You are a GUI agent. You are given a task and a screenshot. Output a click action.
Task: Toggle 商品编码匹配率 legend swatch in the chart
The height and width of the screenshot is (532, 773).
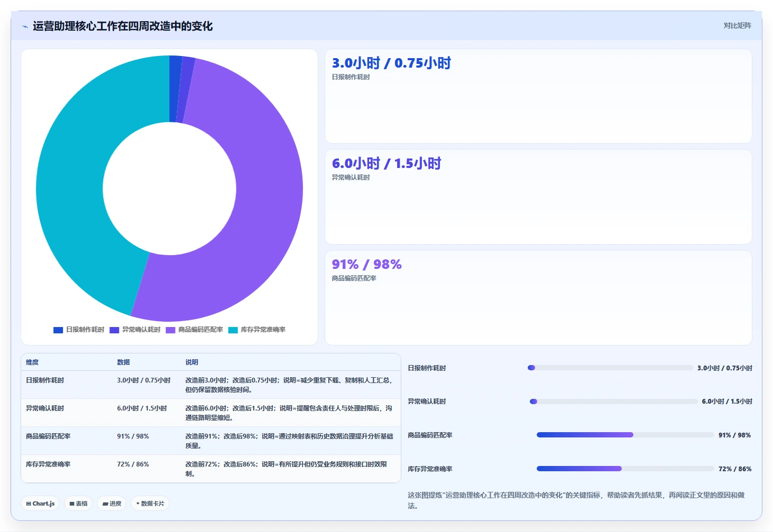click(170, 330)
